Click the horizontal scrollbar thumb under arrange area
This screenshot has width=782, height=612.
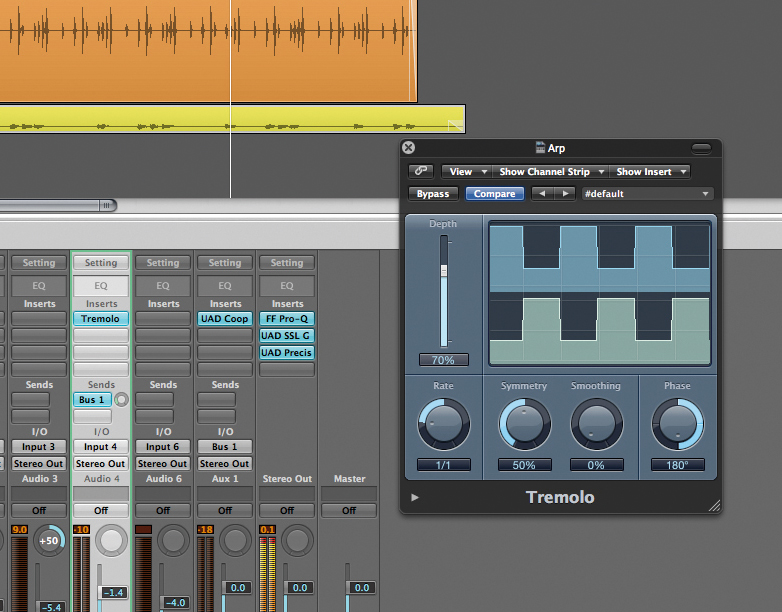coord(58,205)
